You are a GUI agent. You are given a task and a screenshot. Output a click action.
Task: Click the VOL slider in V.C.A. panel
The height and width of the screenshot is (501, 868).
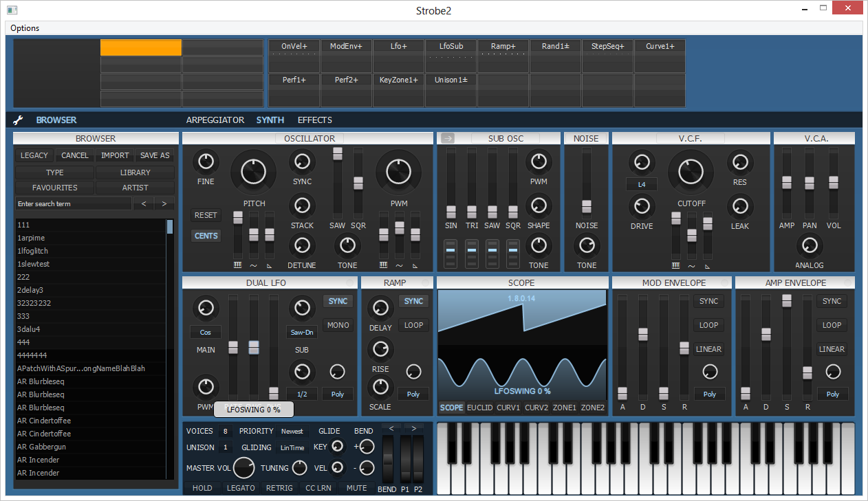pyautogui.click(x=833, y=182)
